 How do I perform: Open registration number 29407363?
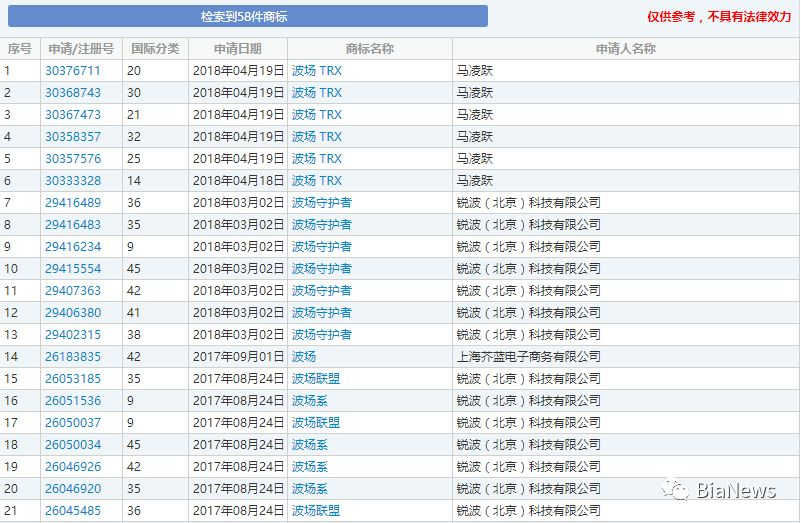(x=73, y=290)
